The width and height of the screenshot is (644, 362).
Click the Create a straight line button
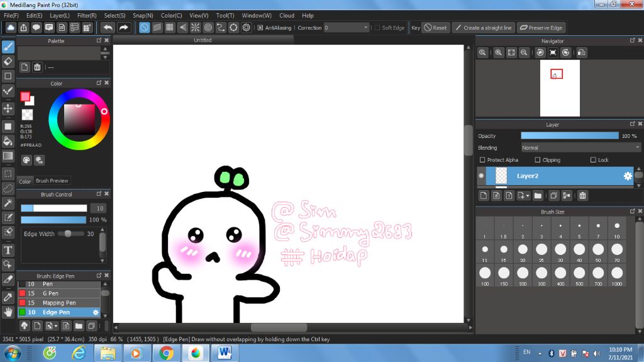[x=483, y=28]
